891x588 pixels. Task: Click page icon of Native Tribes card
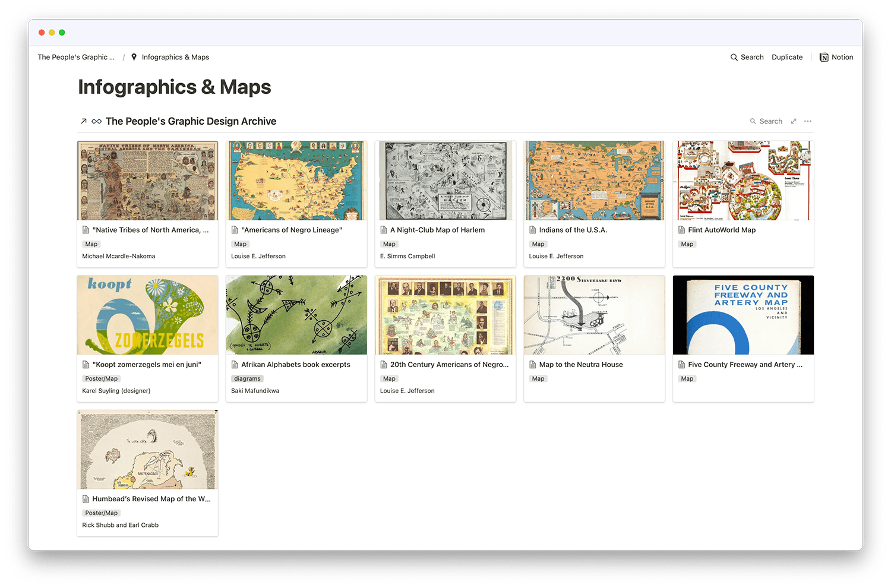point(86,230)
